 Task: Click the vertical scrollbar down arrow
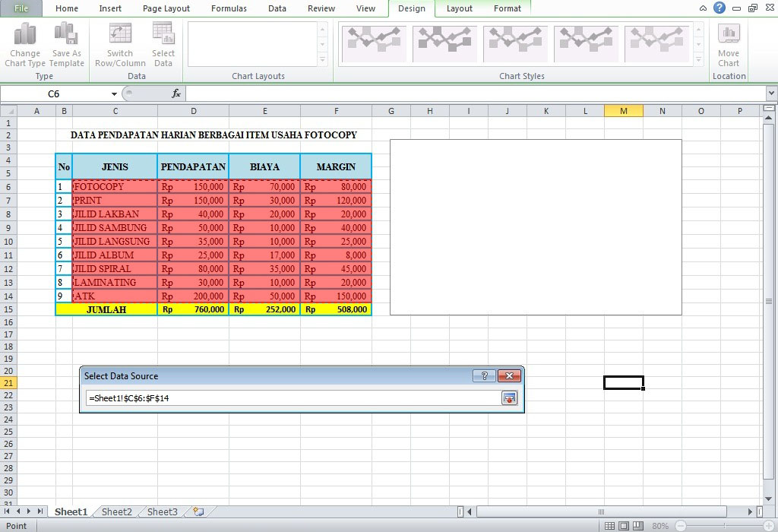point(769,499)
